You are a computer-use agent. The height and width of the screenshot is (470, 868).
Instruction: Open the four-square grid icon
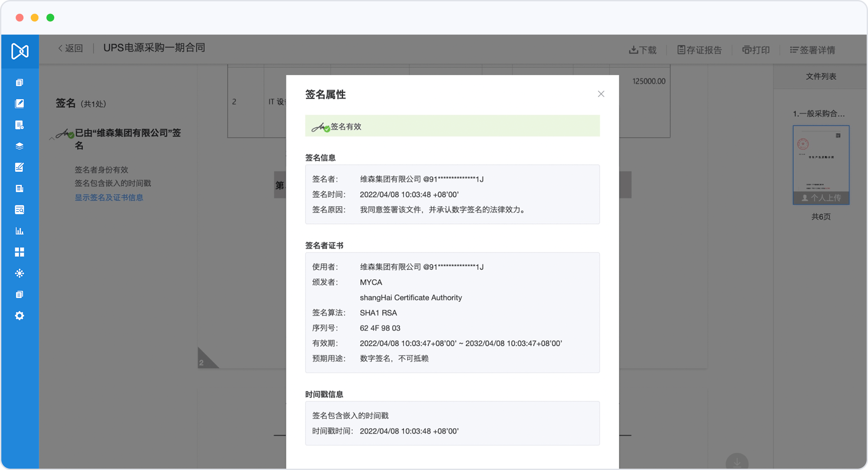point(20,252)
